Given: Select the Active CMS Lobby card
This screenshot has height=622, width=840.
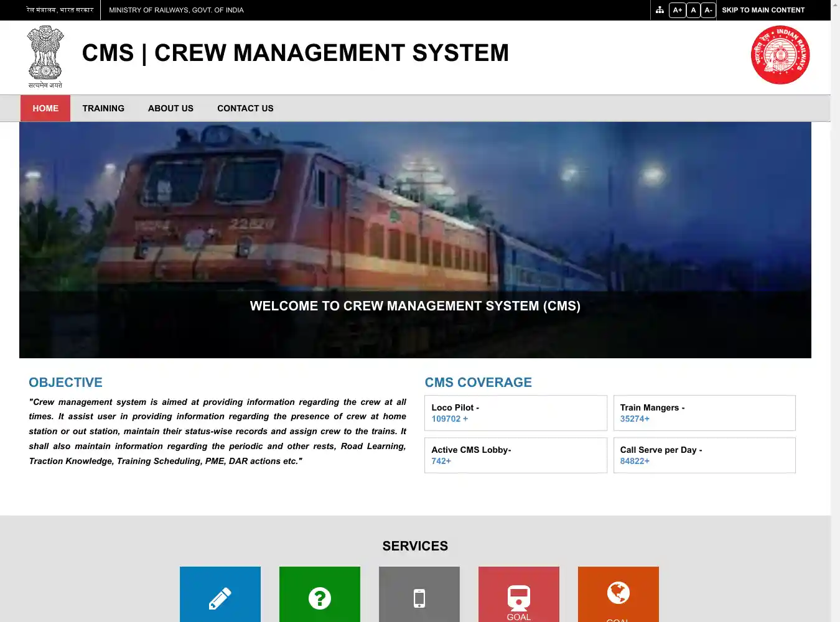Looking at the screenshot, I should [x=516, y=455].
